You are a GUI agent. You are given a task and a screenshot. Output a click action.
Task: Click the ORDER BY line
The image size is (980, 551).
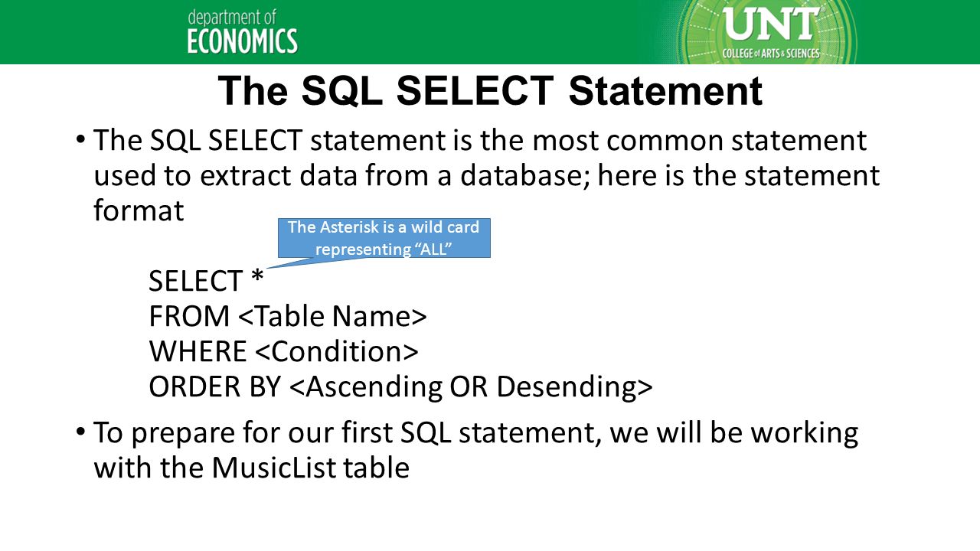(400, 387)
